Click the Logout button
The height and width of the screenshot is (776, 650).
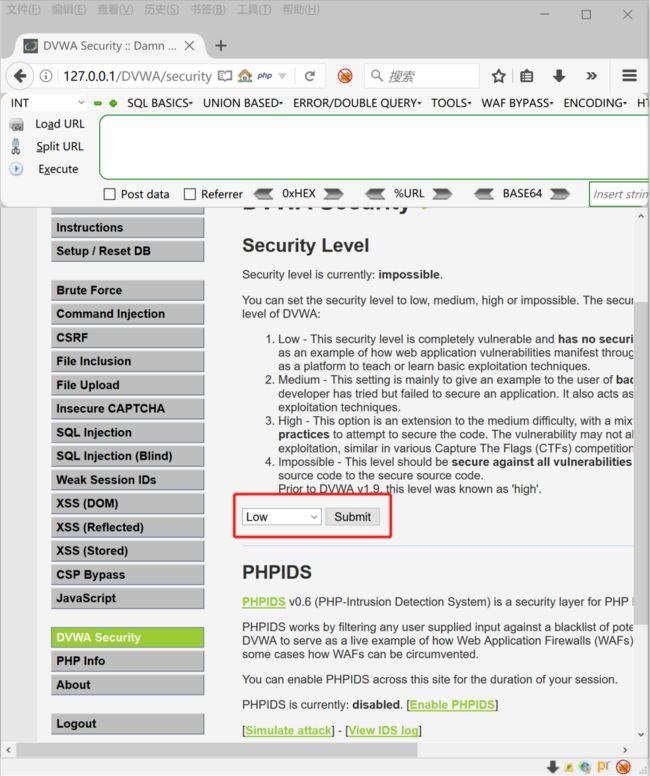tap(127, 724)
